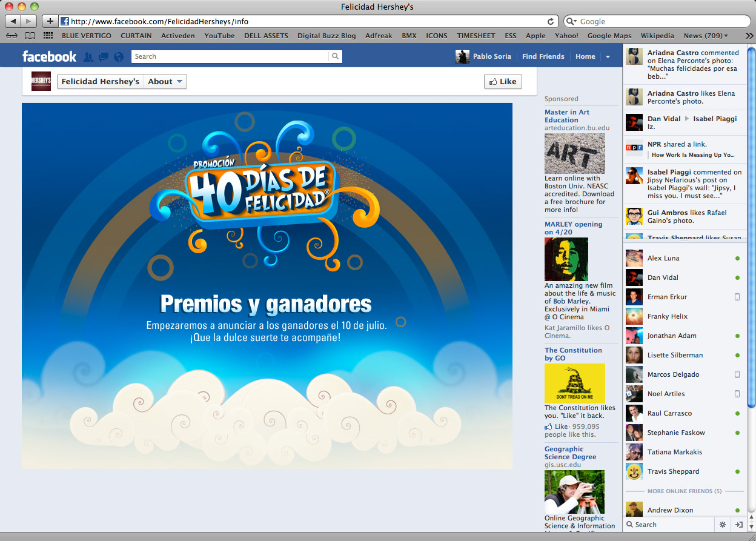Open the Reading List glasses icon
Image resolution: width=756 pixels, height=541 pixels.
point(12,36)
